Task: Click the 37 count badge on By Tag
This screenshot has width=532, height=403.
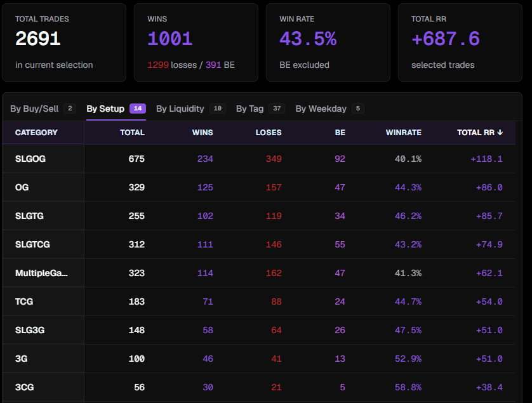Action: coord(277,109)
